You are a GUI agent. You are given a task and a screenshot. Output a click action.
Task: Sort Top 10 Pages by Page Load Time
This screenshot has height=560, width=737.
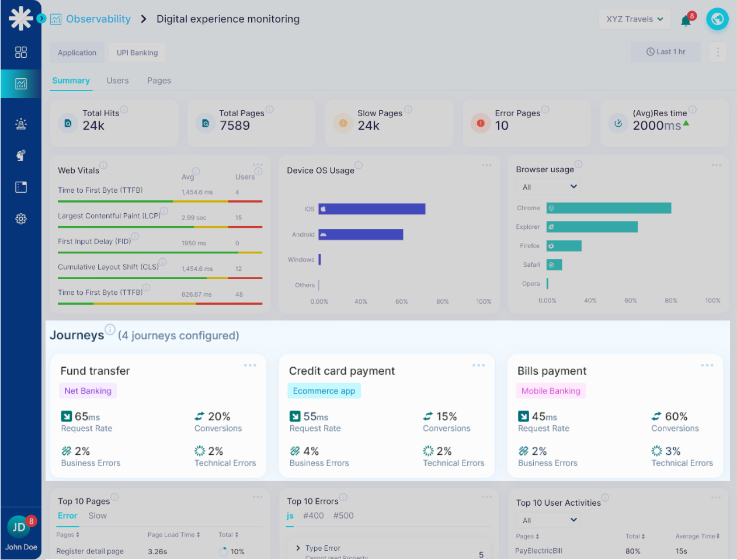click(x=173, y=535)
